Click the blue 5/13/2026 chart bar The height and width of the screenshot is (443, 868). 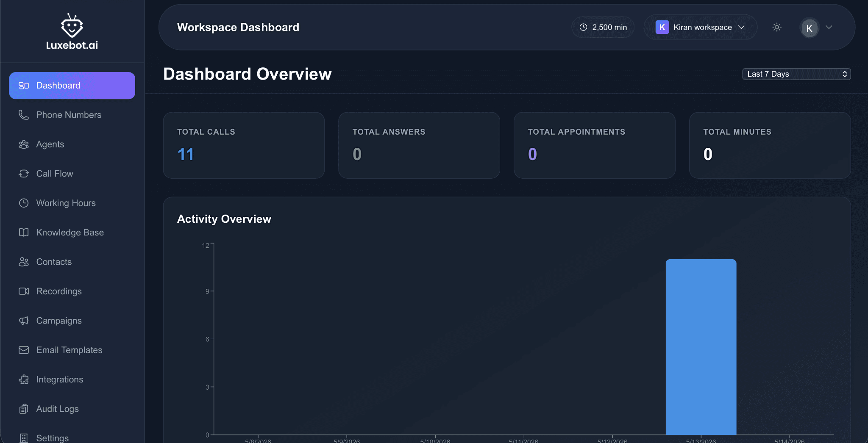[701, 347]
